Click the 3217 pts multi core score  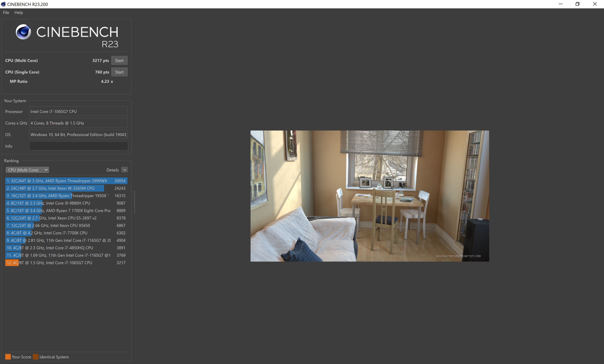tap(100, 61)
